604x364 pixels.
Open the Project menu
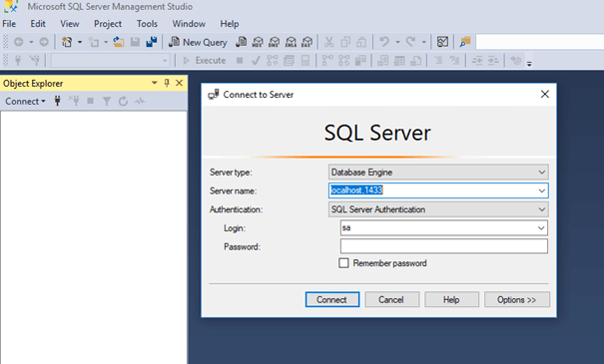pos(108,24)
